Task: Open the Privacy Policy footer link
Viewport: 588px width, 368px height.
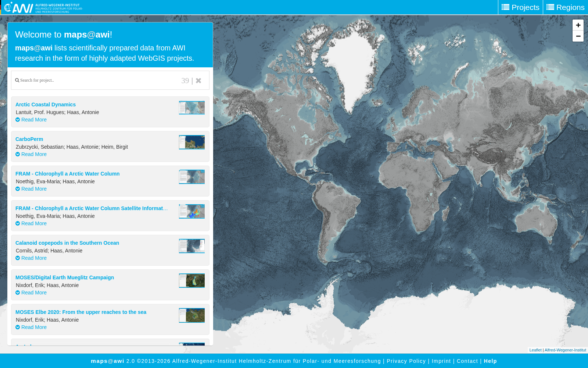Action: (406, 361)
